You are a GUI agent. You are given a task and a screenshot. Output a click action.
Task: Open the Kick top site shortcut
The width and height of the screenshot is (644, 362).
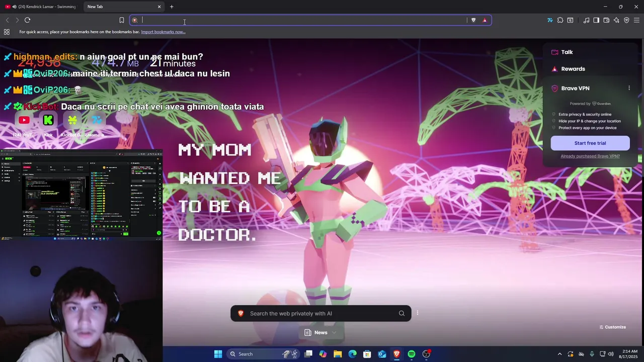pos(48,120)
